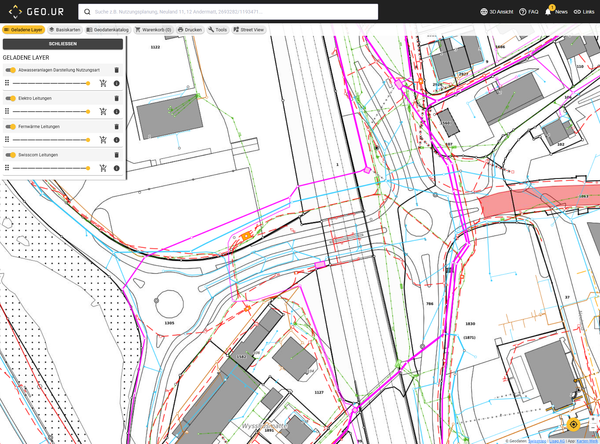600x444 pixels.
Task: Click parcel number 1305 roundabout label
Action: [x=170, y=323]
